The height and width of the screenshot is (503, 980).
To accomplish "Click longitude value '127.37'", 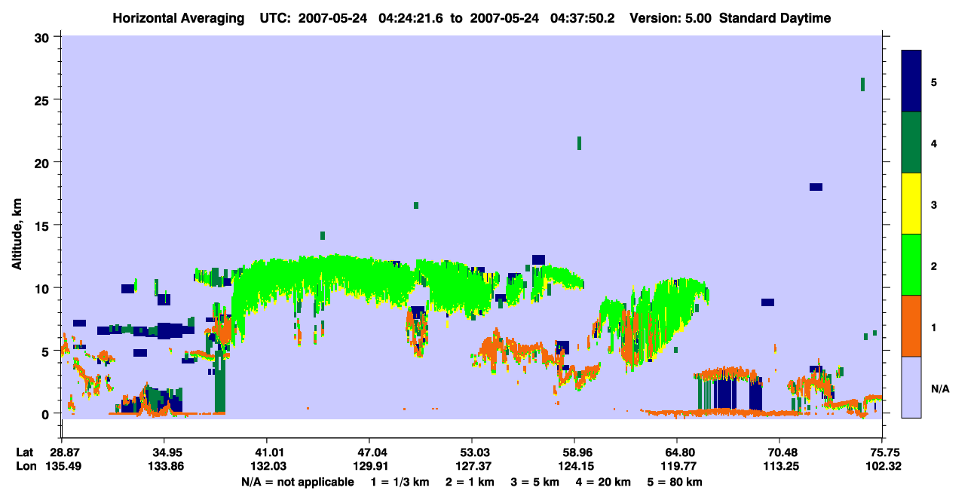I will (472, 466).
